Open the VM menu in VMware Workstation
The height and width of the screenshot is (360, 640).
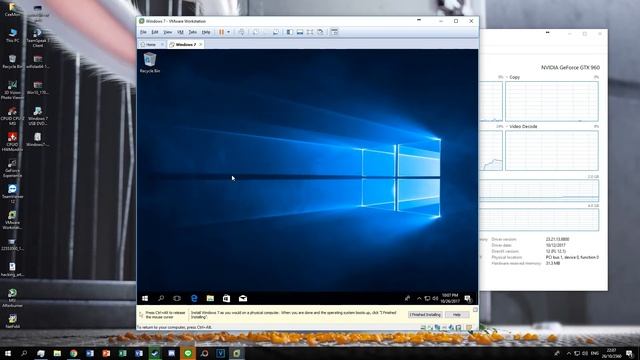click(180, 32)
